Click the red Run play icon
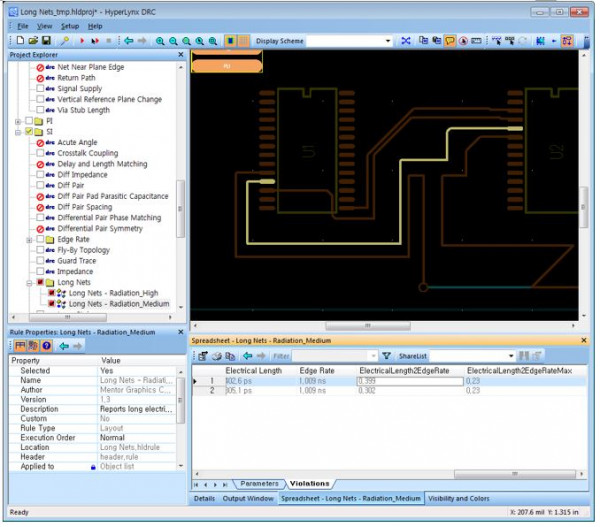This screenshot has width=600, height=527. [x=81, y=41]
